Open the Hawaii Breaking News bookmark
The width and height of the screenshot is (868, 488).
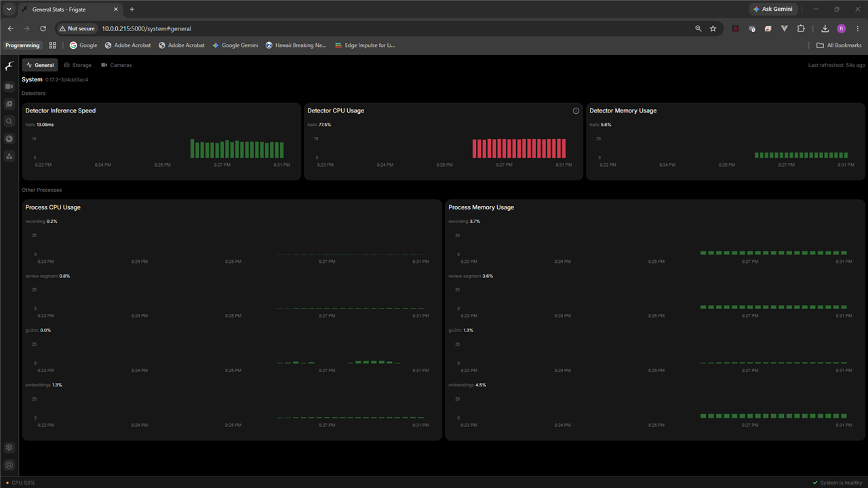(x=296, y=45)
